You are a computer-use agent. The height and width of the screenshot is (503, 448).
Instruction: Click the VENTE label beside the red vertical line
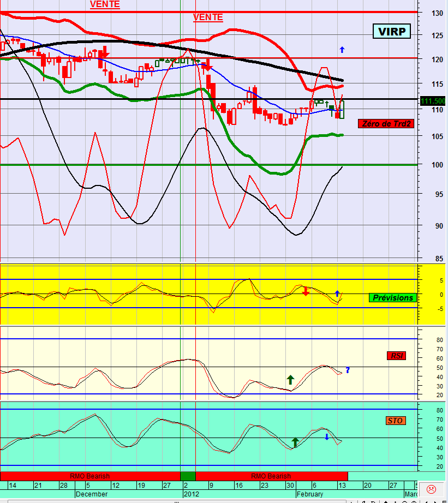point(208,17)
